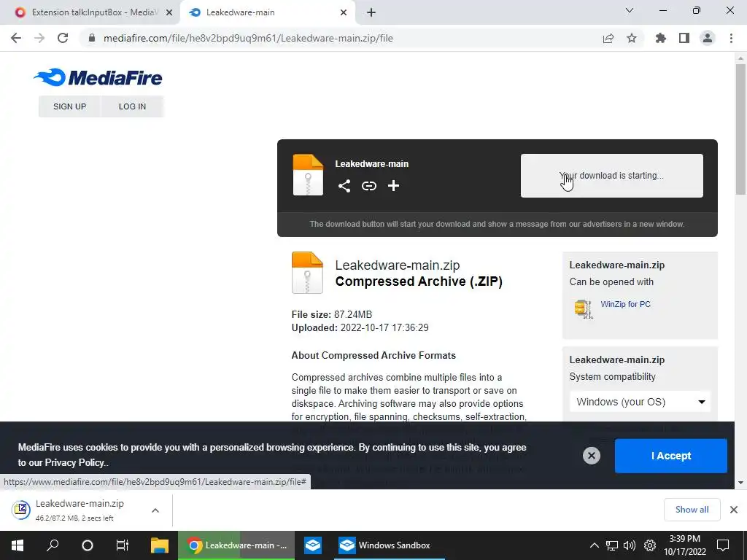The image size is (747, 560).
Task: Open File Explorer from taskbar
Action: (160, 545)
